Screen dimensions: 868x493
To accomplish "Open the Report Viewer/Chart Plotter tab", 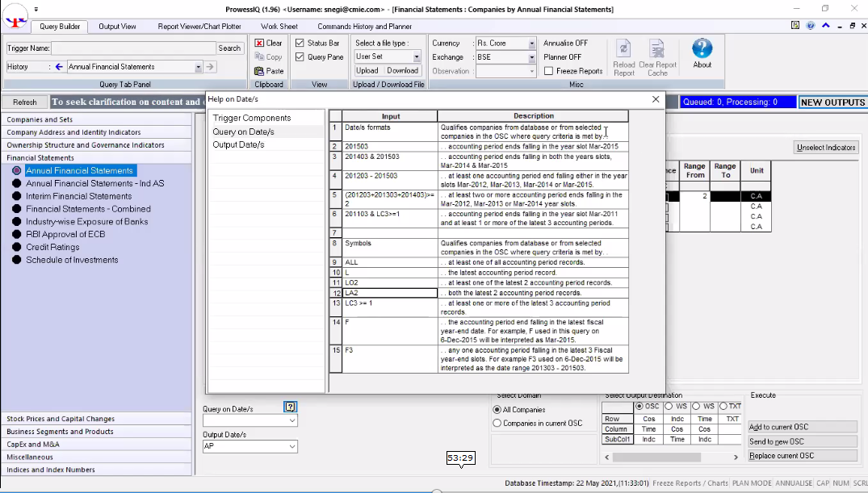I will [199, 27].
